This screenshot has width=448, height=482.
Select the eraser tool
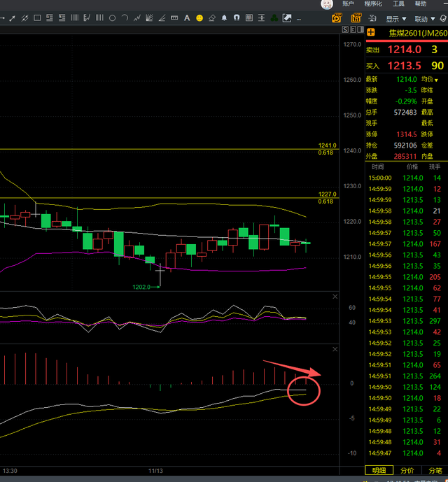[212, 18]
